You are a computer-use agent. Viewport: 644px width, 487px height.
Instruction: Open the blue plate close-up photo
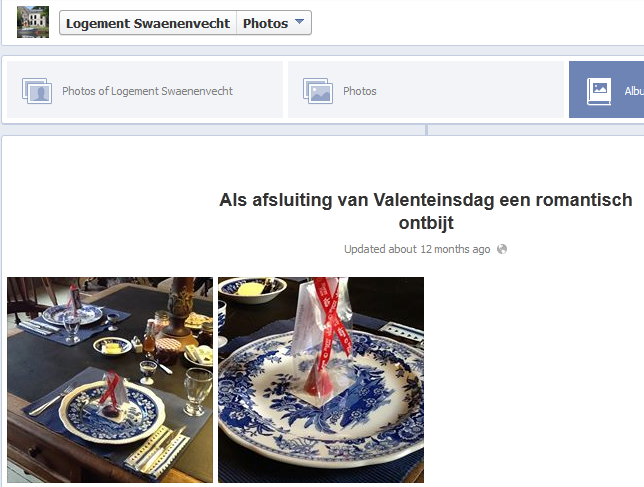tap(321, 380)
